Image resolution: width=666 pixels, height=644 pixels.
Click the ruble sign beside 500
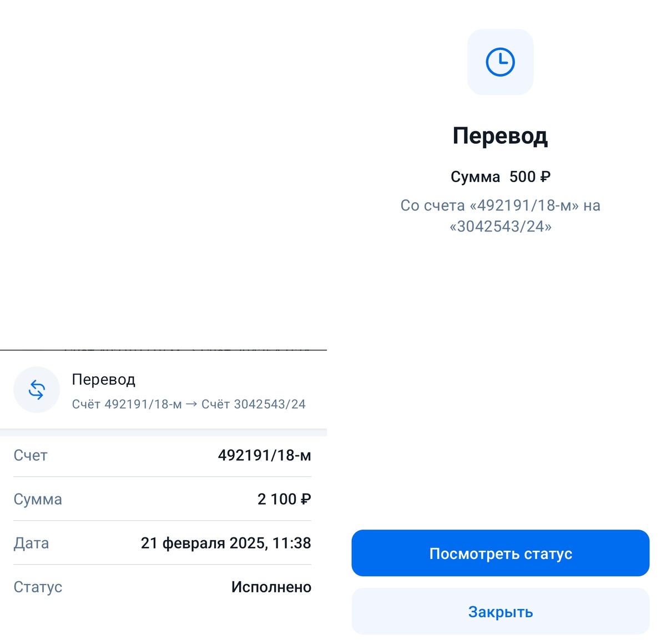[x=546, y=177]
